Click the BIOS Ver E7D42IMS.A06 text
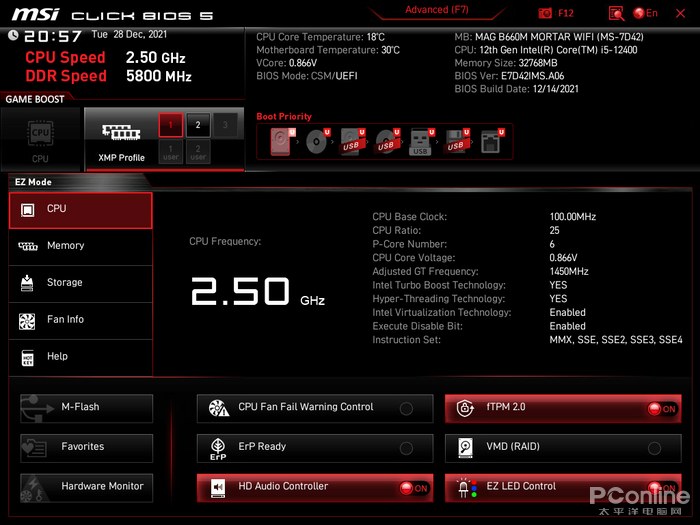 click(509, 76)
